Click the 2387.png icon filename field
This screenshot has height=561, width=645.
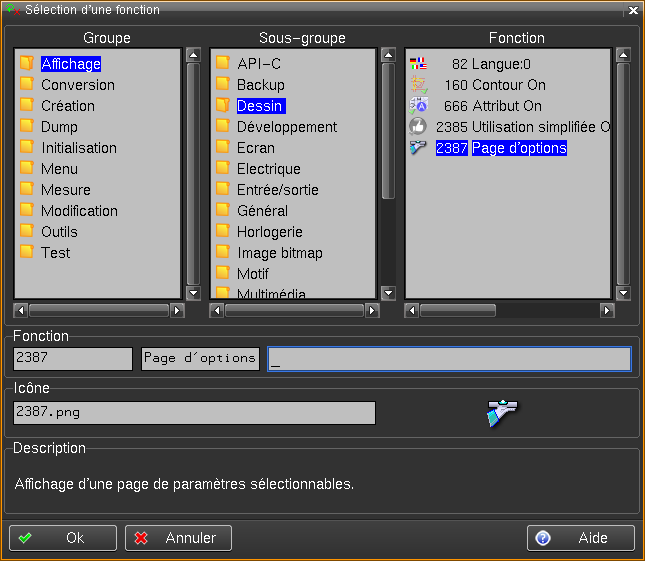(x=194, y=413)
